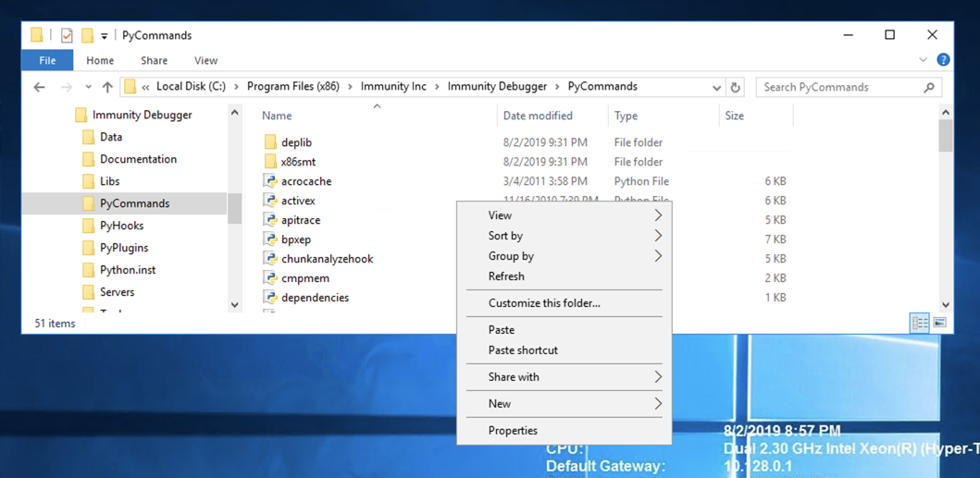
Task: Expand the New submenu
Action: click(564, 404)
